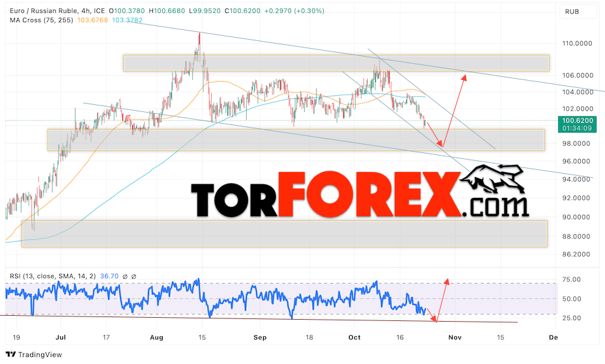
Task: Click the 17 date label on time axis
Action: (106, 337)
